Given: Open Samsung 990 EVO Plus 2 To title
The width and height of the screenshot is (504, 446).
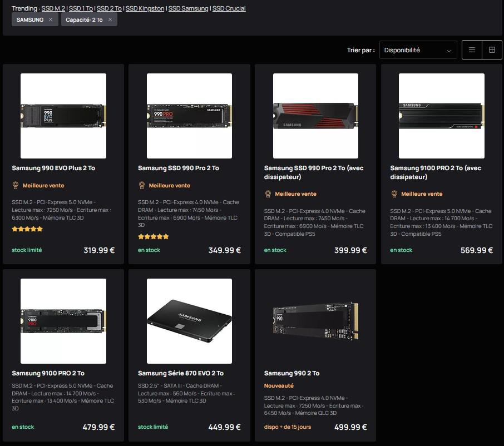Looking at the screenshot, I should point(53,168).
